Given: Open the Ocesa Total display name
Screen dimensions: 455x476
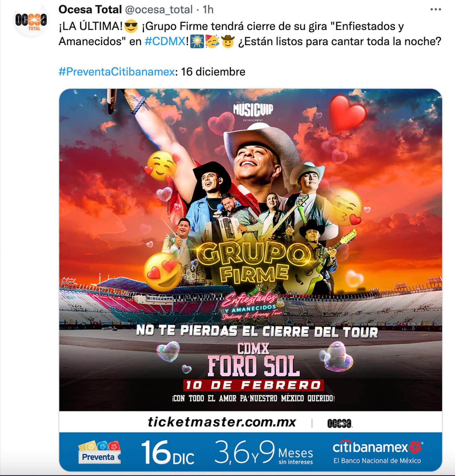Looking at the screenshot, I should coord(90,9).
